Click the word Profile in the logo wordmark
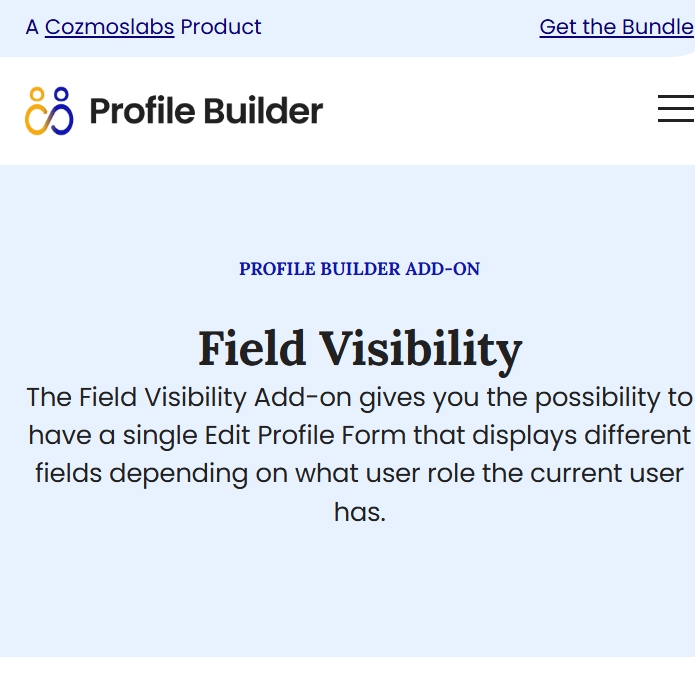 (x=142, y=111)
